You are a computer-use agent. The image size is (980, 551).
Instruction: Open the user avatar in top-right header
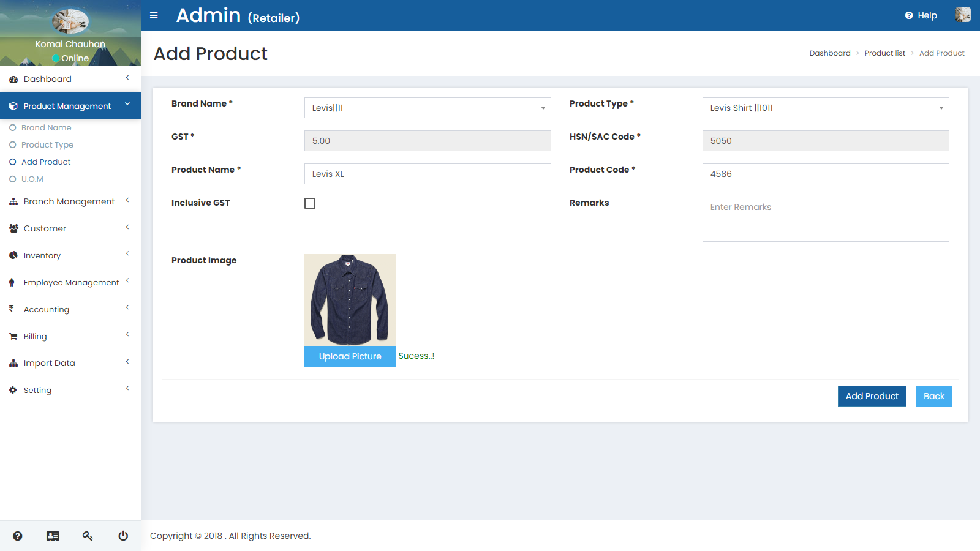[963, 15]
